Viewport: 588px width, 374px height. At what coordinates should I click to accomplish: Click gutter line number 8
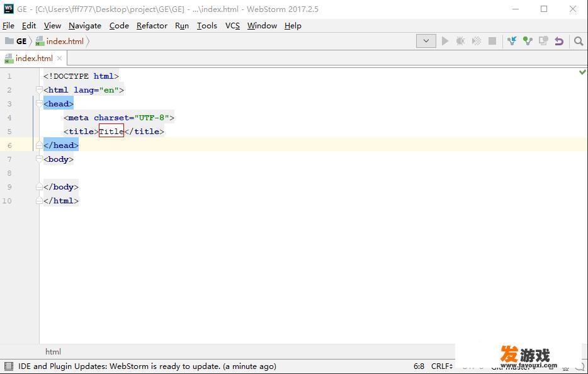9,173
